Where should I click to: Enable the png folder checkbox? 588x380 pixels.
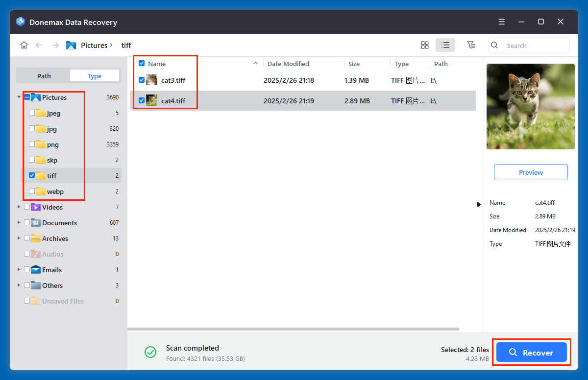coord(32,144)
